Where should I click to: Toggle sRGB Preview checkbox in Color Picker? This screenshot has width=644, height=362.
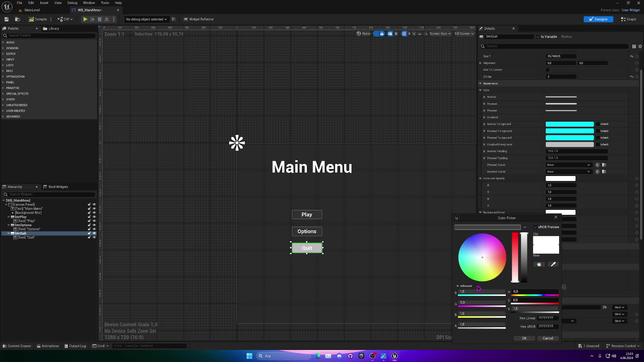coord(535,227)
